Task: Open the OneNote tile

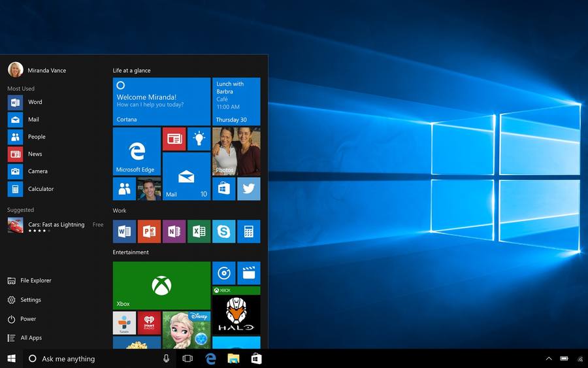Action: 174,231
